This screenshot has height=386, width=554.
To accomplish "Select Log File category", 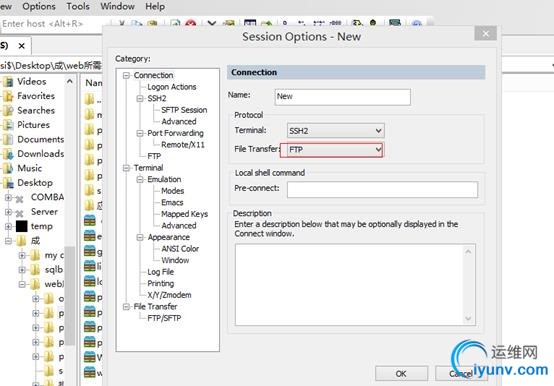I will (161, 272).
